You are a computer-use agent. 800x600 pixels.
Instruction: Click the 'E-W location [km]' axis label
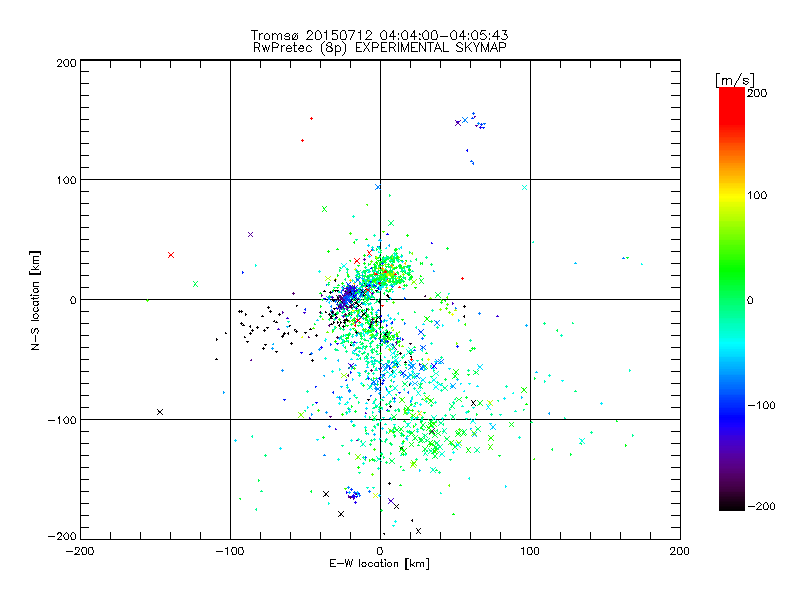pos(379,563)
